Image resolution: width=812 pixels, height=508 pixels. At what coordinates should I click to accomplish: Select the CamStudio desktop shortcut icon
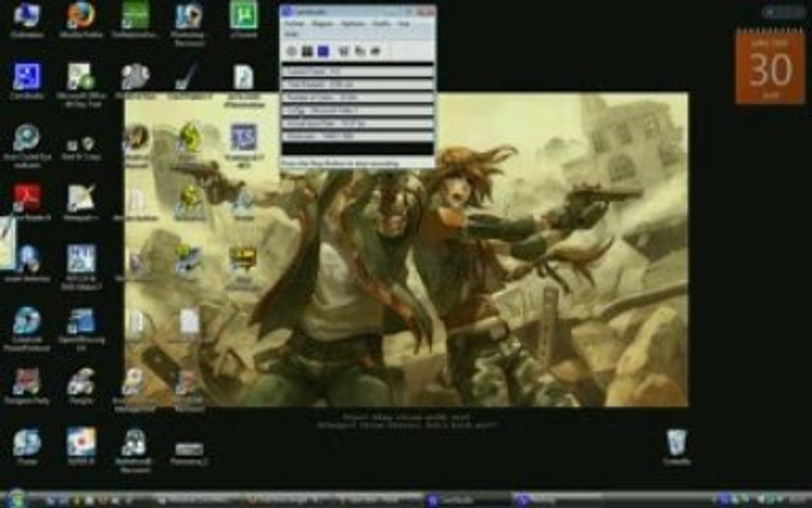tap(27, 81)
